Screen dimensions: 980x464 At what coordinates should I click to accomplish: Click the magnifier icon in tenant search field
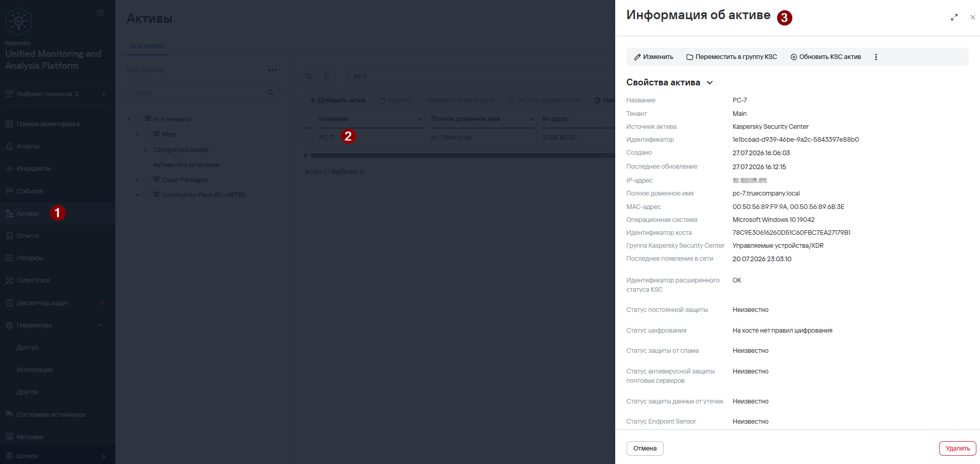[270, 93]
